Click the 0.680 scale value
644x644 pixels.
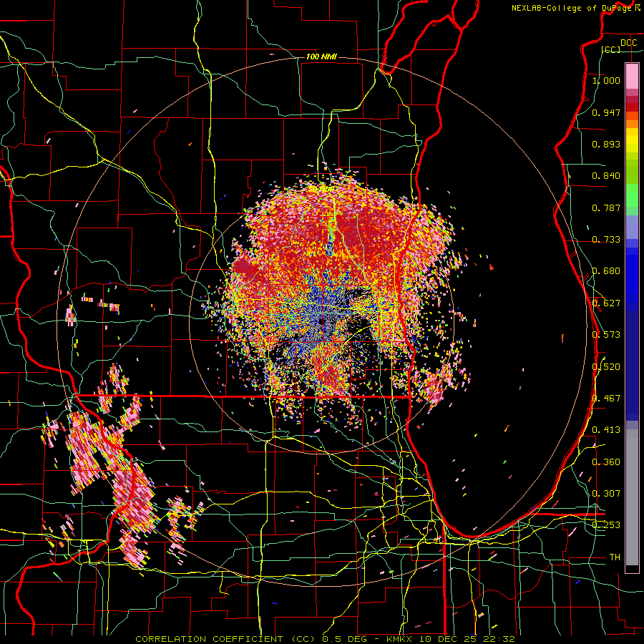tap(606, 271)
